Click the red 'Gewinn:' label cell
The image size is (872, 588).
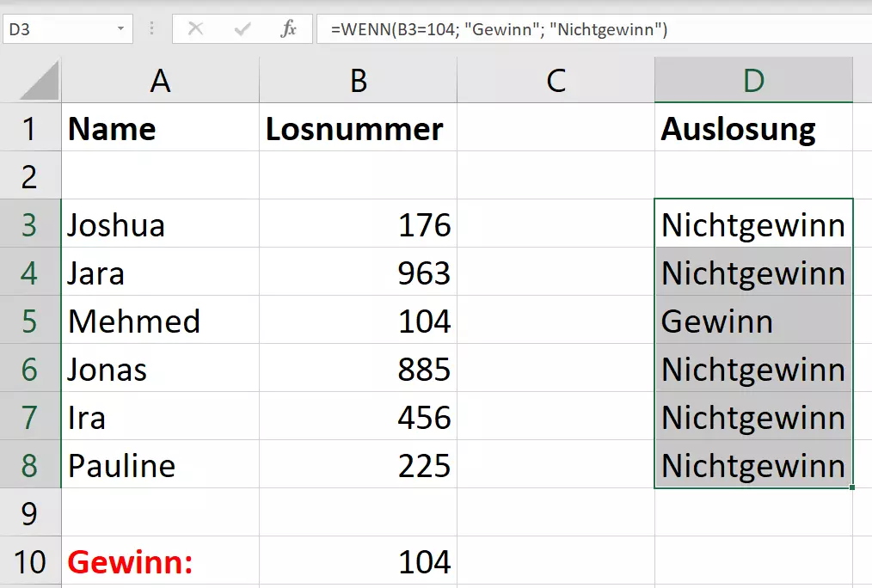click(160, 560)
